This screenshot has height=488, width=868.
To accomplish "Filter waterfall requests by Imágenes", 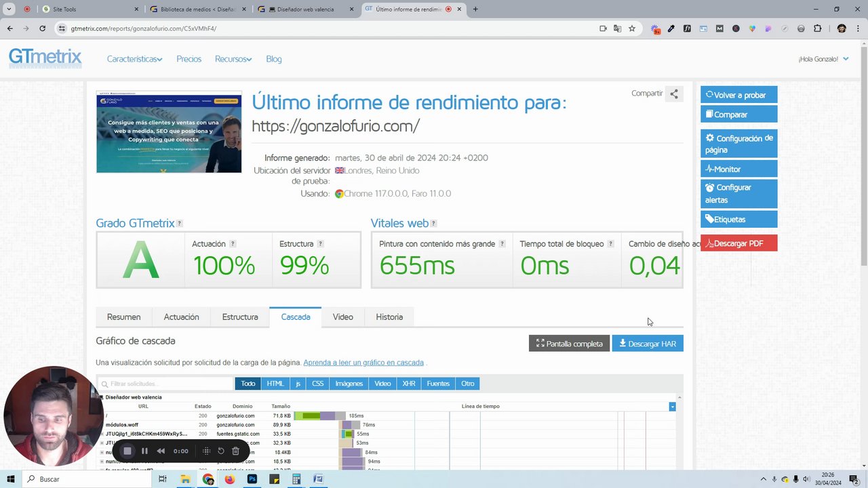I will pos(349,384).
